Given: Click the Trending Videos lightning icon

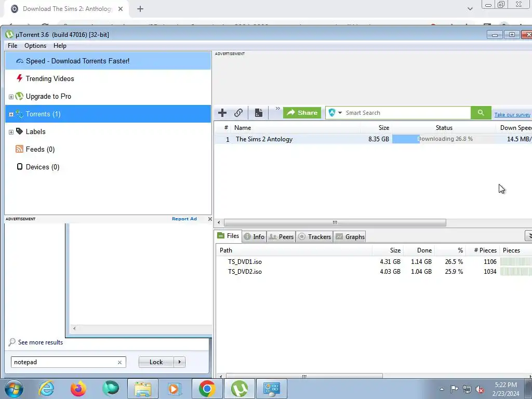Looking at the screenshot, I should pyautogui.click(x=19, y=78).
